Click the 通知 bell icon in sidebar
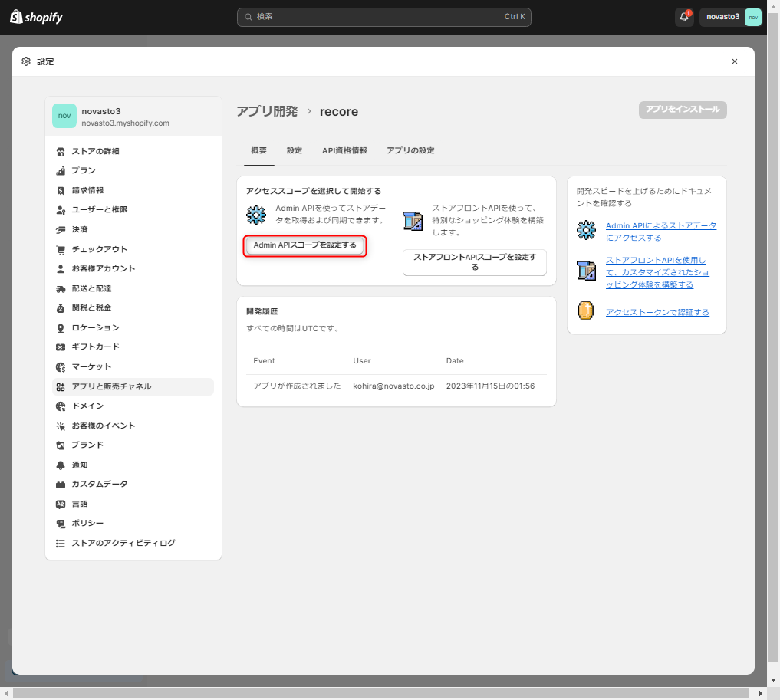780x700 pixels. [60, 465]
